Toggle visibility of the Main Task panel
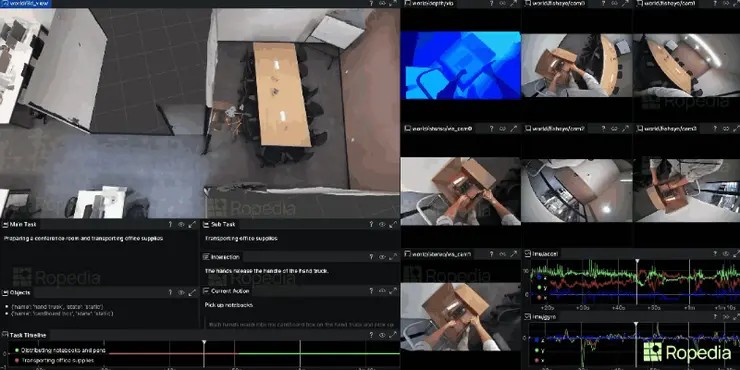 pos(181,225)
